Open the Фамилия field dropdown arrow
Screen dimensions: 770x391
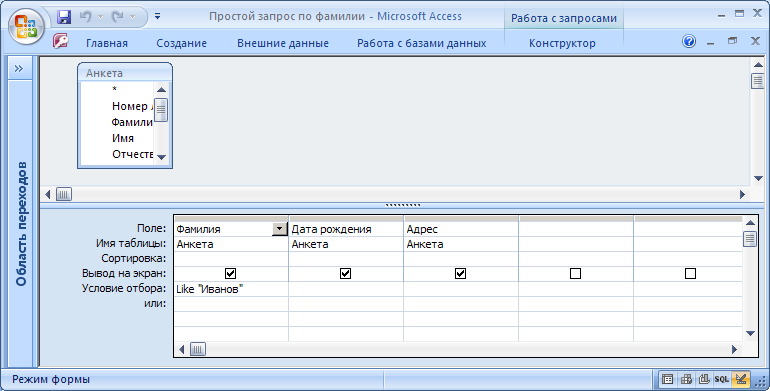tap(279, 229)
